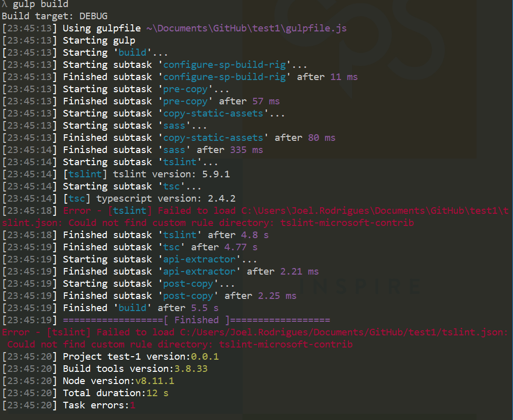513x420 pixels.
Task: Click the "11 ms" configure-sp-build-rig duration
Action: (x=343, y=77)
